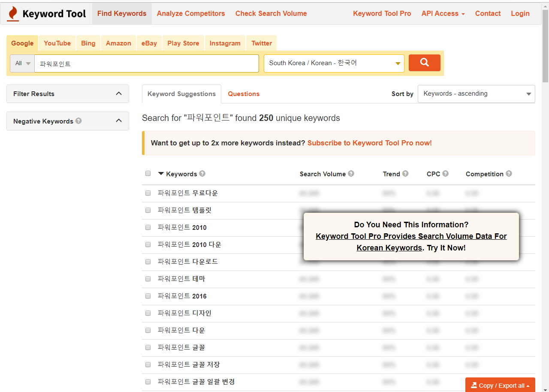Click Subscribe to Keyword Tool Pro now link
This screenshot has width=549, height=392.
pyautogui.click(x=370, y=143)
